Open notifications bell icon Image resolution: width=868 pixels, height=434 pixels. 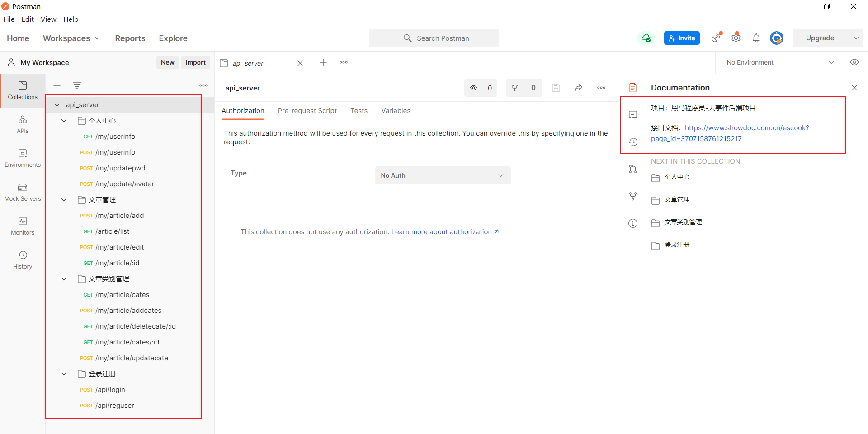pos(756,38)
